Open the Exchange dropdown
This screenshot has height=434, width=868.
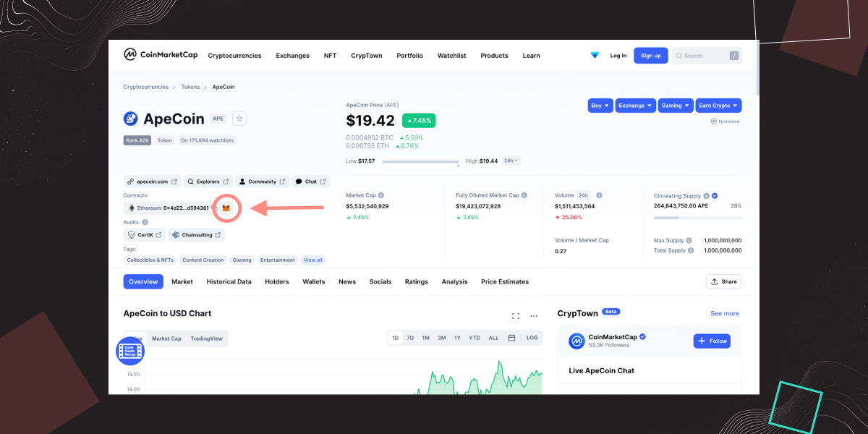[x=636, y=106]
